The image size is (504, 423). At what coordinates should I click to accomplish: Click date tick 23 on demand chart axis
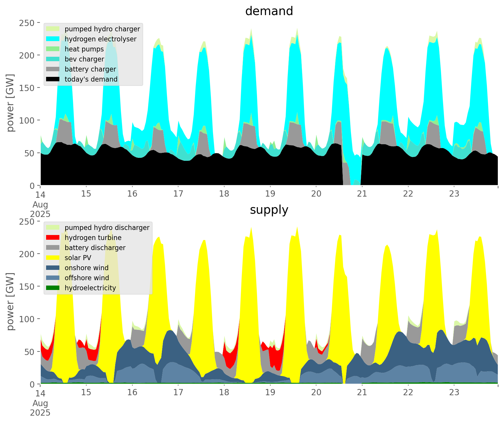[x=454, y=194]
